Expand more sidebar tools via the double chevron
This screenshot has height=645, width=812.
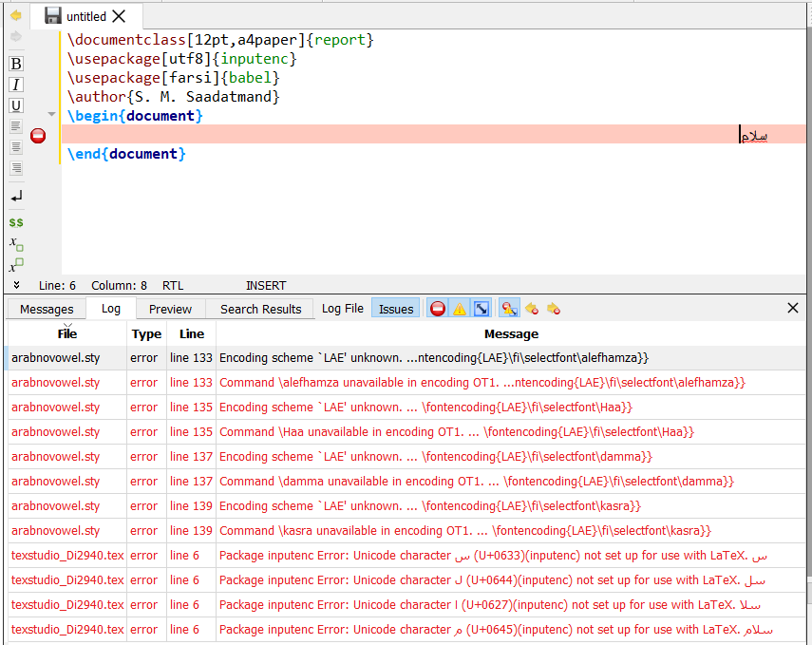16,285
